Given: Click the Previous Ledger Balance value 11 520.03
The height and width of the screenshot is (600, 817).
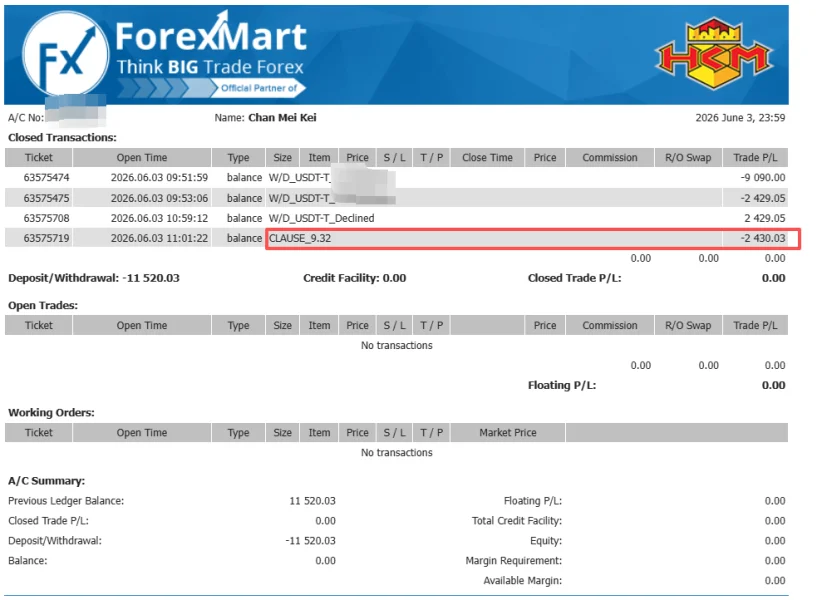Looking at the screenshot, I should (x=313, y=501).
